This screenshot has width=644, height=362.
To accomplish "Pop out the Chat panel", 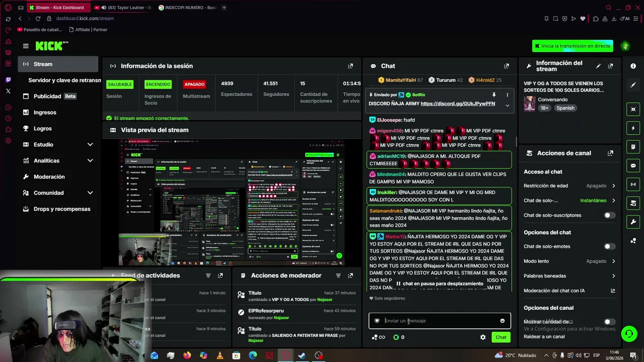I will [506, 66].
